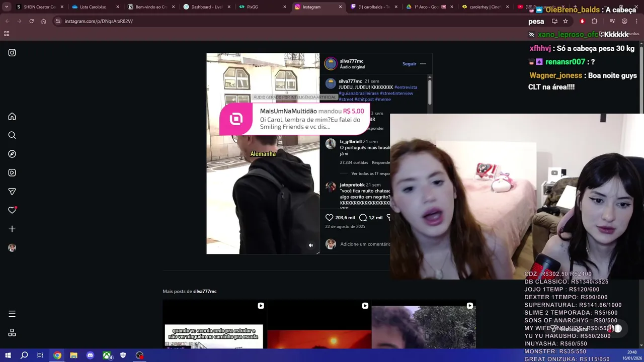
Task: Open Instagram search in sidebar
Action: (x=12, y=135)
